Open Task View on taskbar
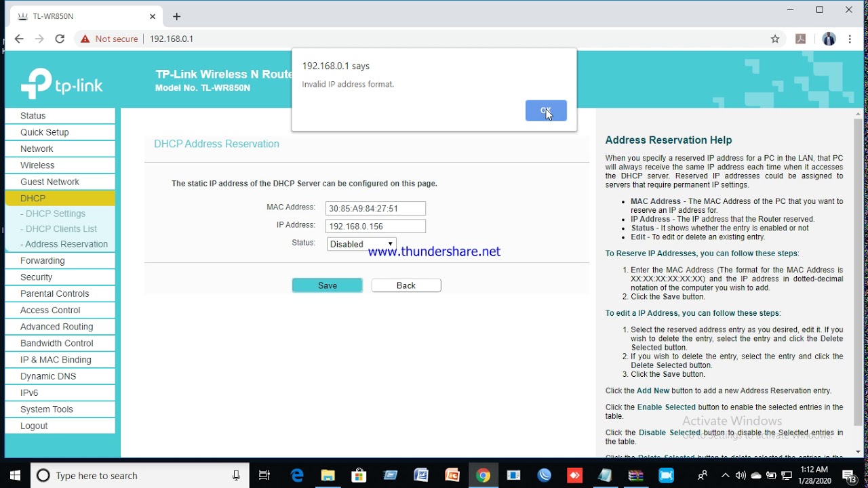The width and height of the screenshot is (868, 488). (264, 475)
